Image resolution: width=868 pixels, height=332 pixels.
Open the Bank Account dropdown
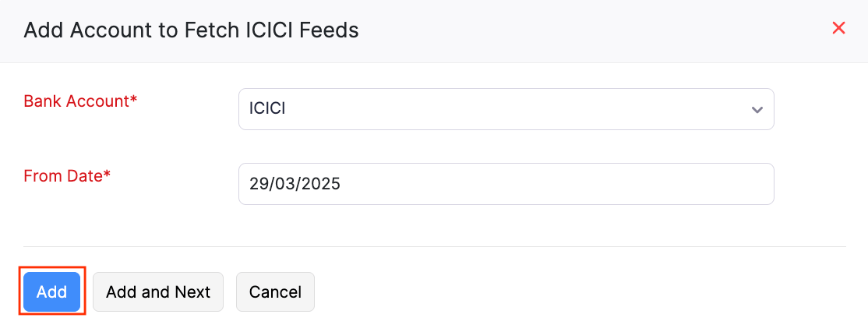[505, 109]
